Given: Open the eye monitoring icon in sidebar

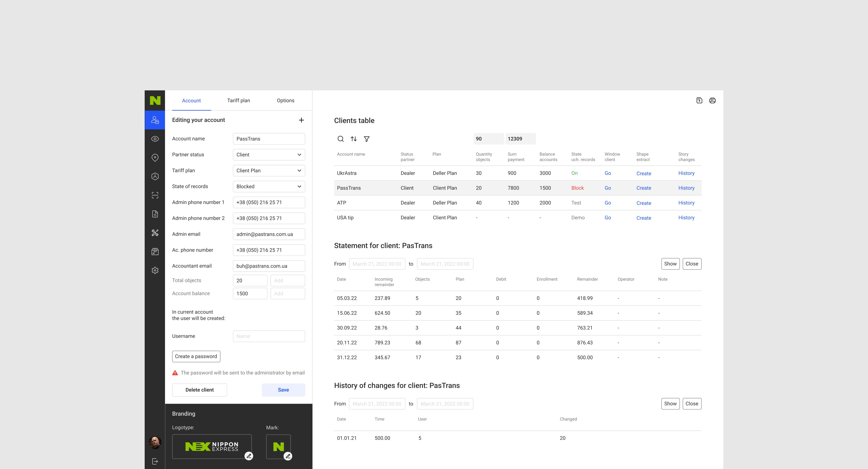Looking at the screenshot, I should [x=155, y=139].
